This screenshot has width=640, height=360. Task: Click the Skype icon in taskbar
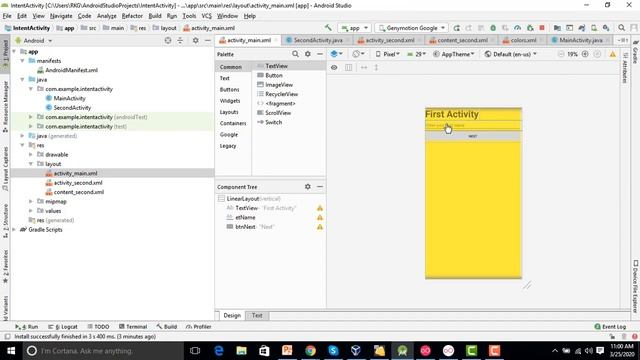333,351
